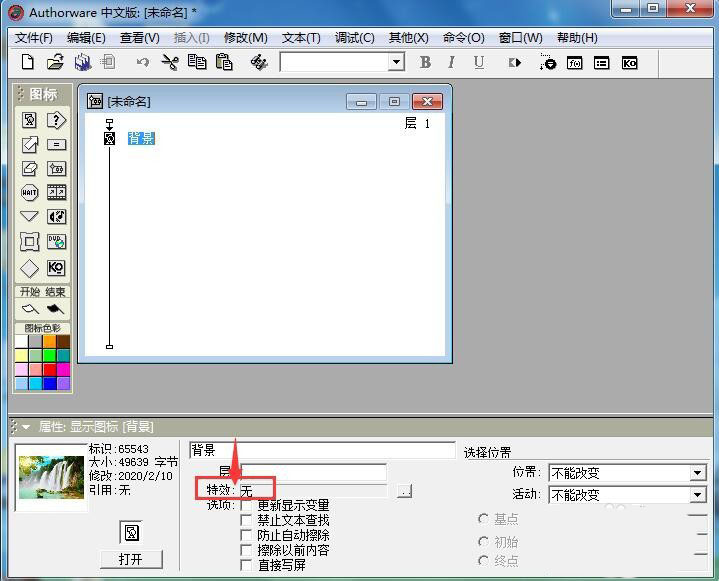Click the 打开 button
This screenshot has width=719, height=581.
pyautogui.click(x=131, y=559)
